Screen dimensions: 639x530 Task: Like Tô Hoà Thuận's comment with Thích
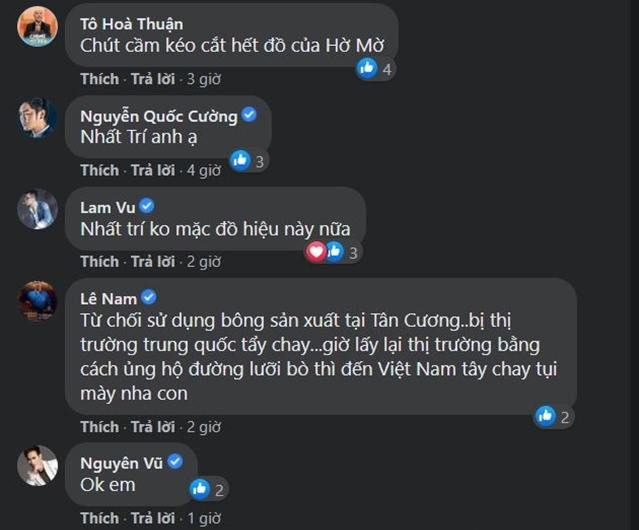(x=99, y=79)
